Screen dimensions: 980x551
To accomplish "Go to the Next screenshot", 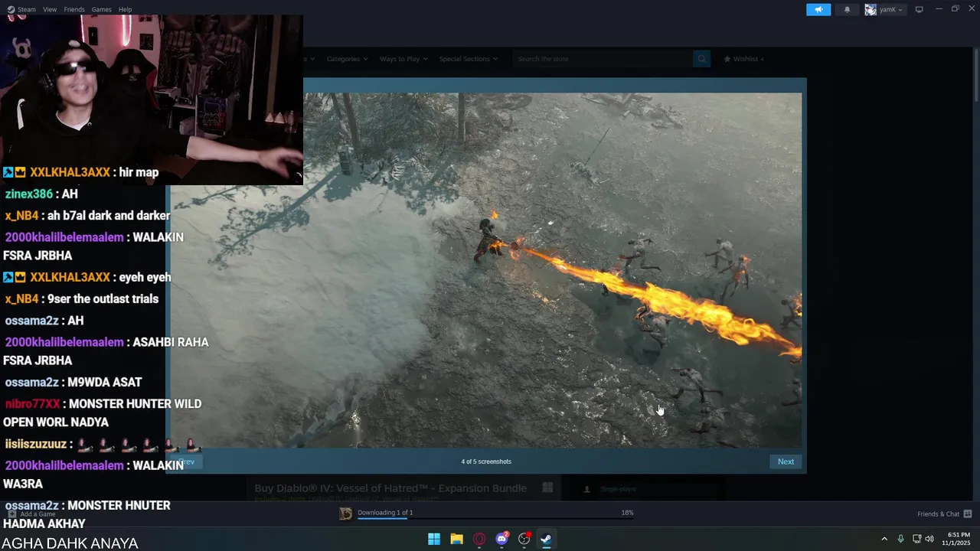I will point(786,461).
